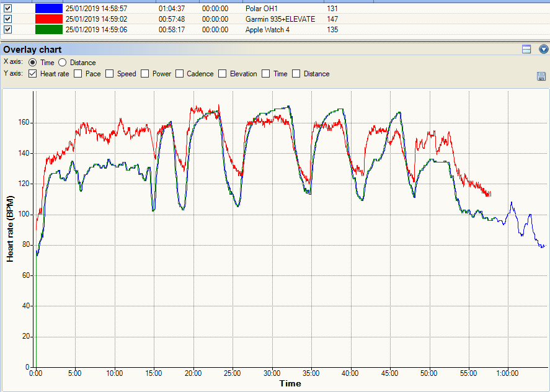Enable the Time Y axis checkbox
The width and height of the screenshot is (550, 392).
[x=266, y=74]
